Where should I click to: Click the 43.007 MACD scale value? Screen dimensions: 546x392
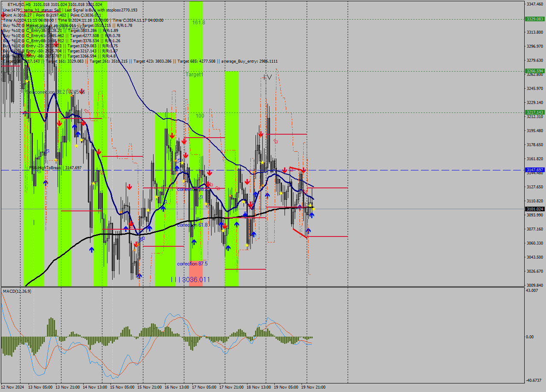(533, 290)
